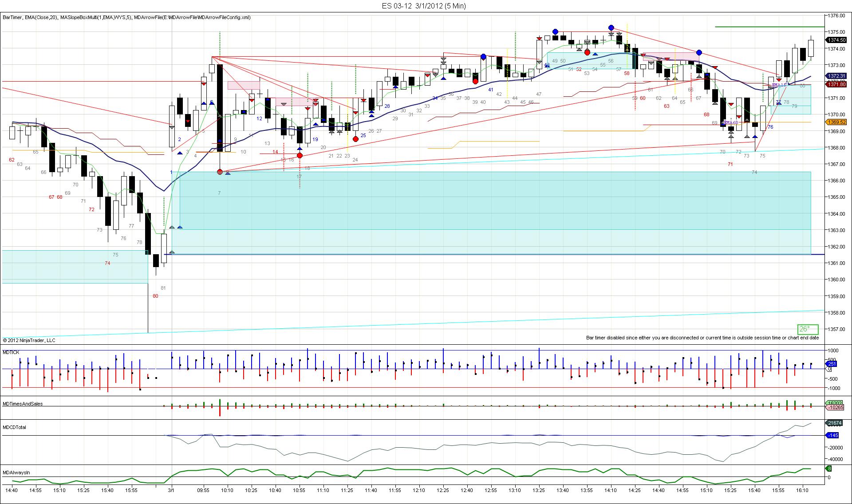Click the purple EMA60 label on the chart
Viewport: 852px width, 504px height.
click(x=731, y=123)
